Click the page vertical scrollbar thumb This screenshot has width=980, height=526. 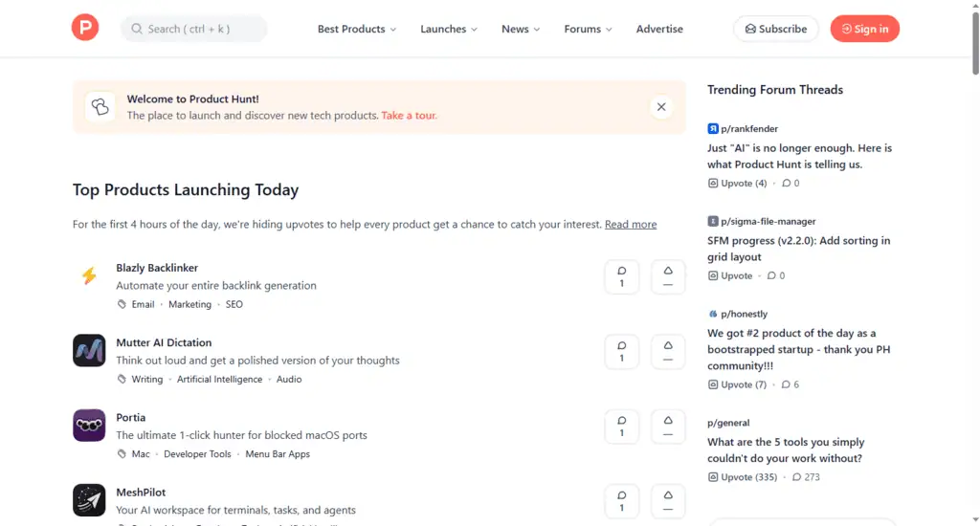(x=975, y=42)
